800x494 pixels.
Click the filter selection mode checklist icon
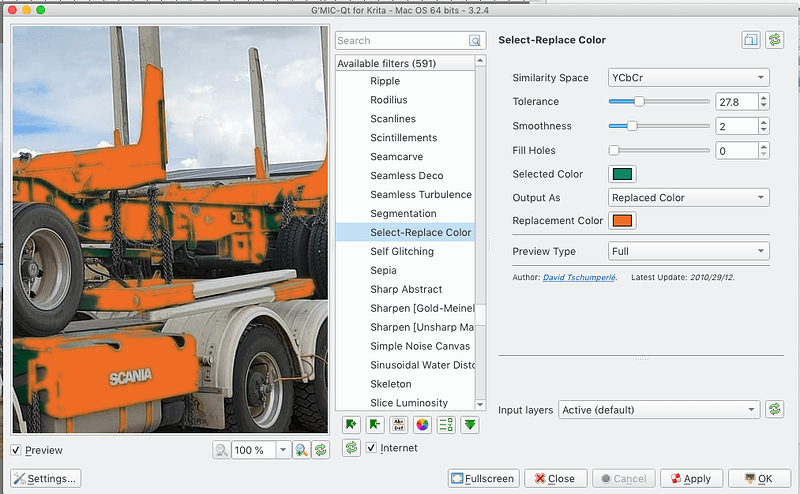click(x=446, y=424)
